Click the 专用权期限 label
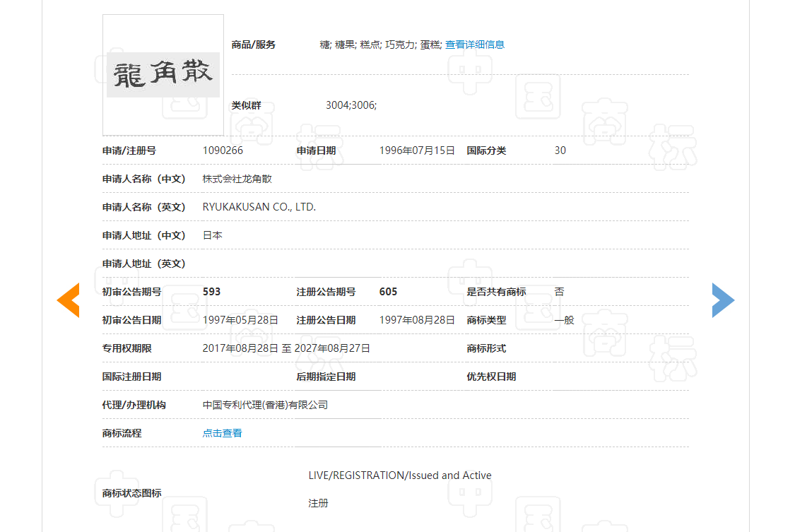The height and width of the screenshot is (532, 807). click(x=127, y=348)
